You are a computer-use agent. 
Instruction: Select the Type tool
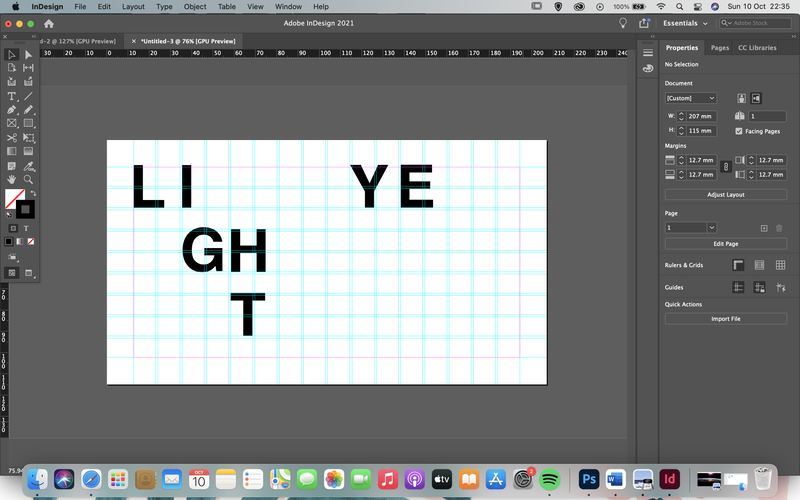click(11, 96)
